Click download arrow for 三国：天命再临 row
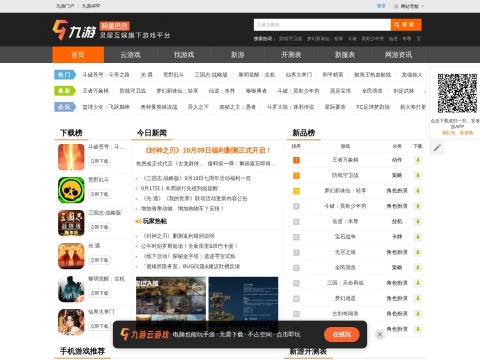Image resolution: width=480 pixels, height=360 pixels. [418, 283]
